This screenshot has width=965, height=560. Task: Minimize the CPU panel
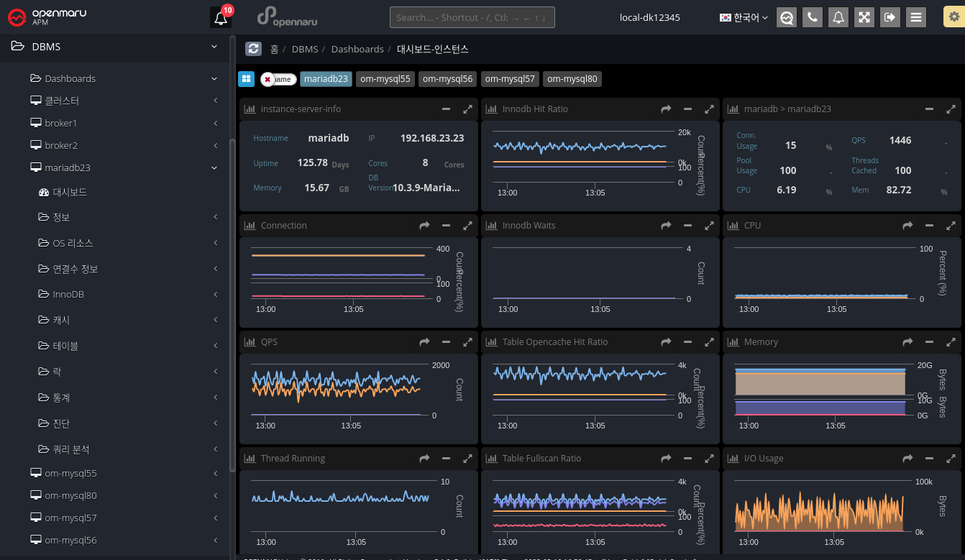[x=929, y=226]
